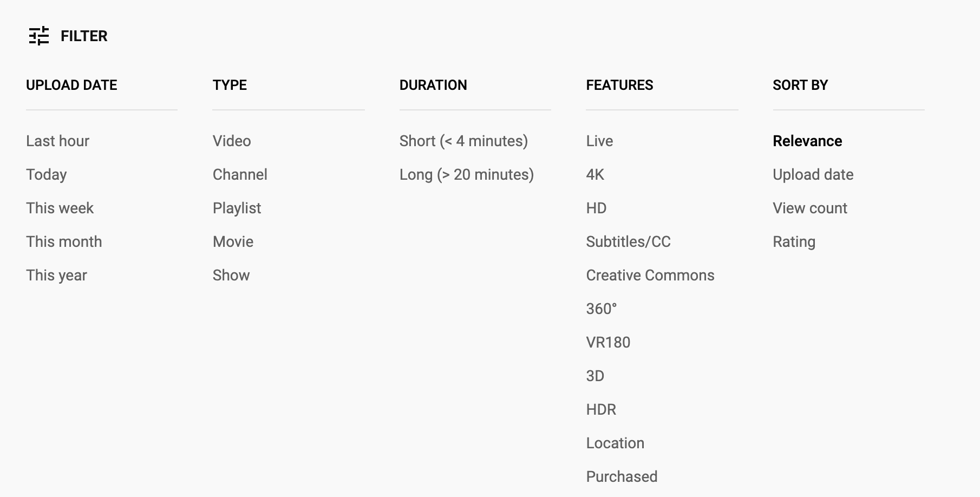This screenshot has height=497, width=980.
Task: Filter results to Last hour uploads
Action: coord(57,141)
